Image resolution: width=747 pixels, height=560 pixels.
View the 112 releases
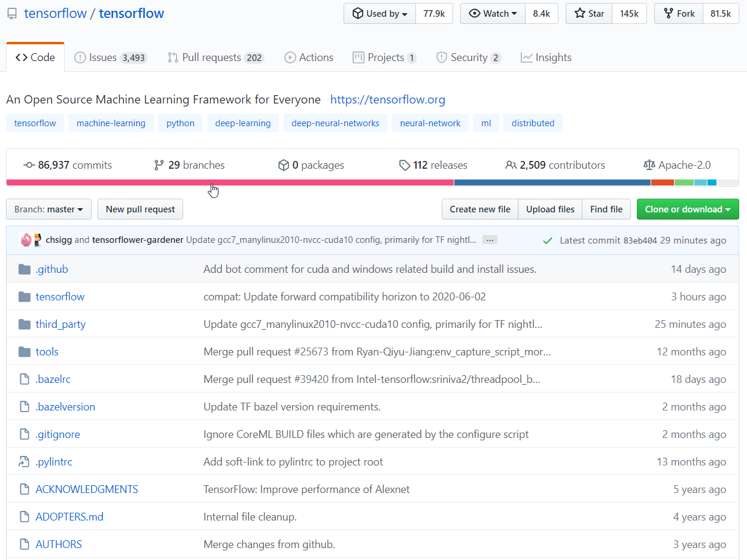433,165
